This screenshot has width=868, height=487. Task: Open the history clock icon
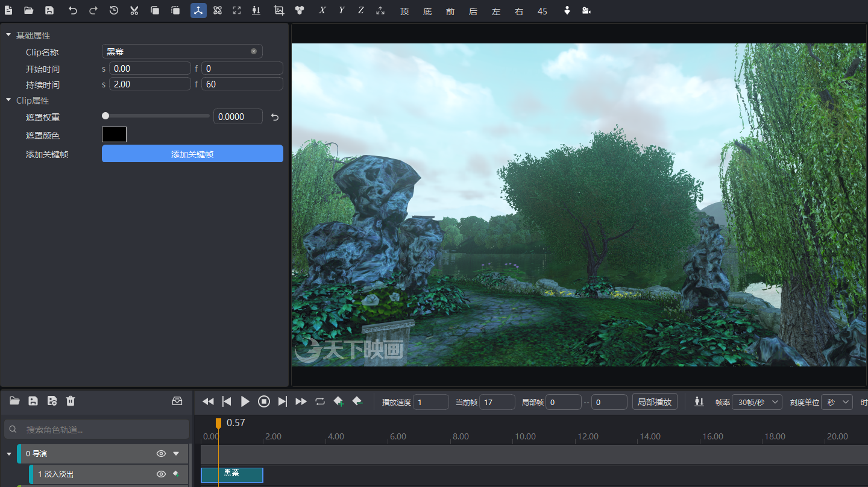(114, 10)
